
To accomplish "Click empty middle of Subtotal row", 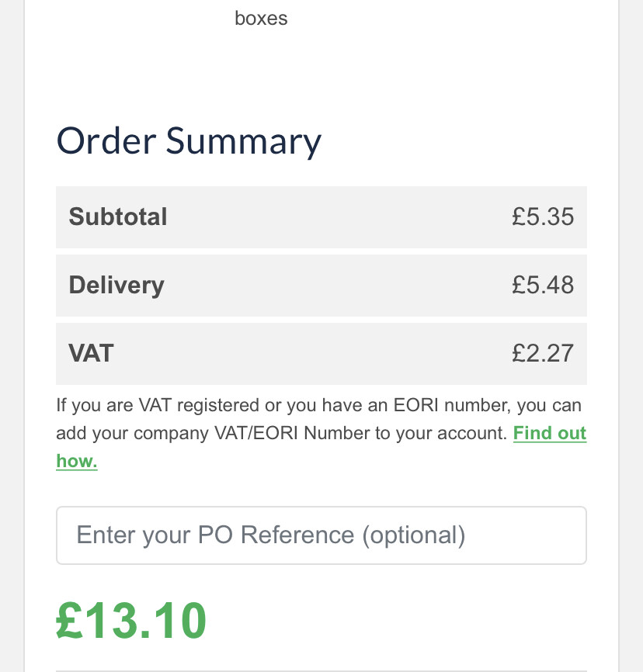I will click(x=334, y=216).
